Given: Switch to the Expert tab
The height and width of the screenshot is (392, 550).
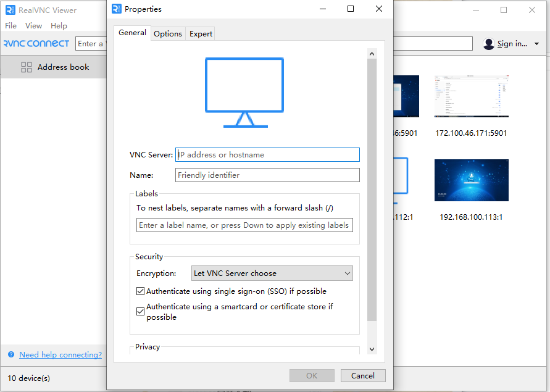Looking at the screenshot, I should (201, 34).
